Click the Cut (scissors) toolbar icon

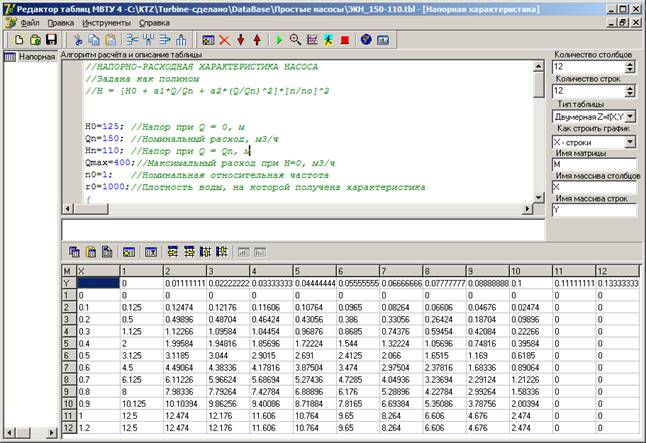point(78,39)
